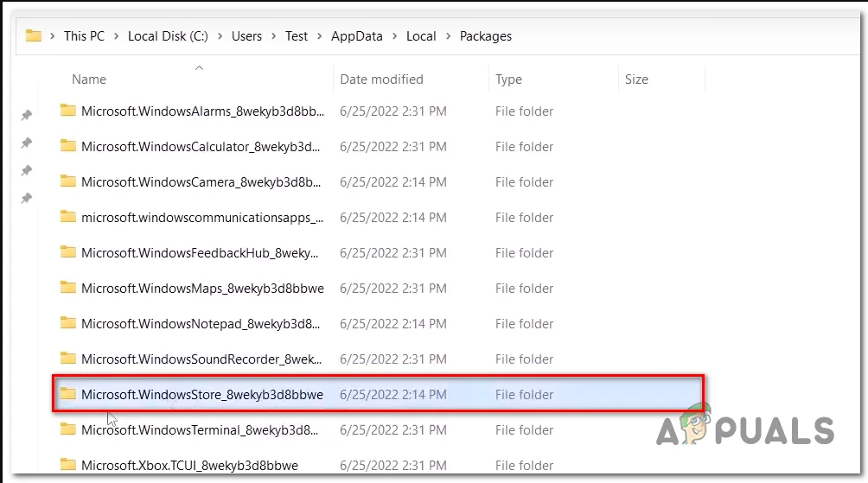This screenshot has height=483, width=868.
Task: Select Microsoft.WindowsCamera_8wekyb3d8b... name
Action: tap(201, 182)
